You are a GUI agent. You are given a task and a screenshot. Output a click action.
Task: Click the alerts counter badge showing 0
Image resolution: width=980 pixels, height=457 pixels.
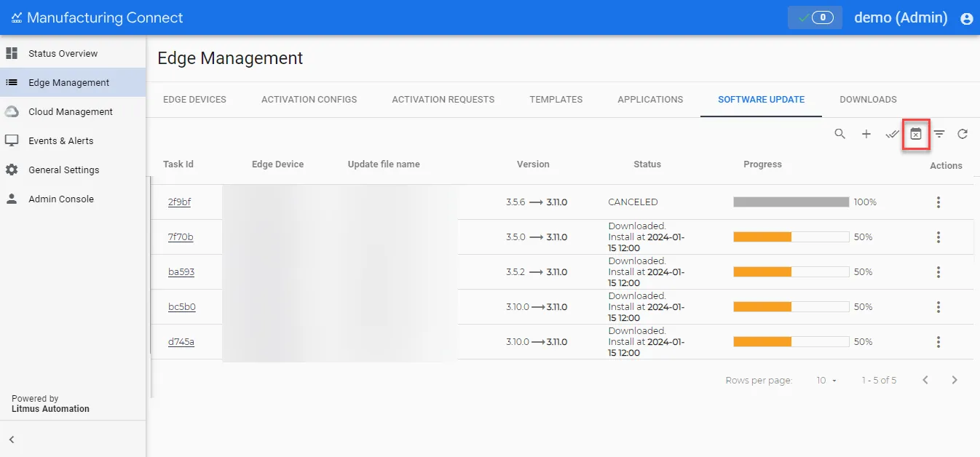pyautogui.click(x=815, y=17)
